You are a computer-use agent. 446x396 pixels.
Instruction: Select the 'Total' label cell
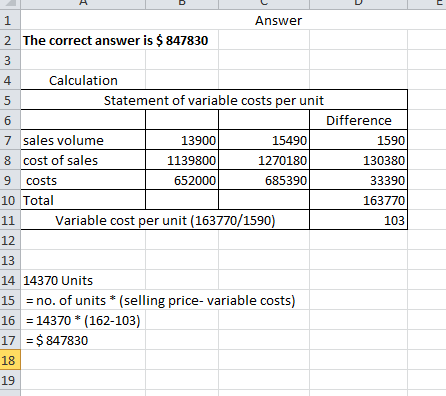(x=83, y=200)
